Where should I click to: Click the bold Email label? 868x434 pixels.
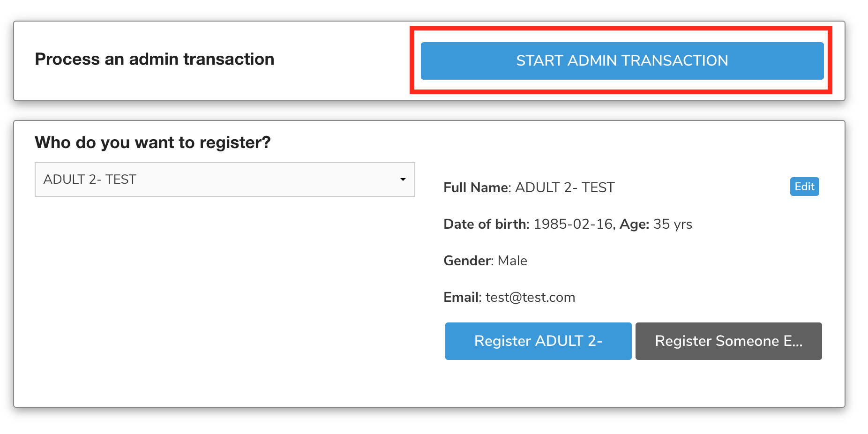[x=462, y=298]
